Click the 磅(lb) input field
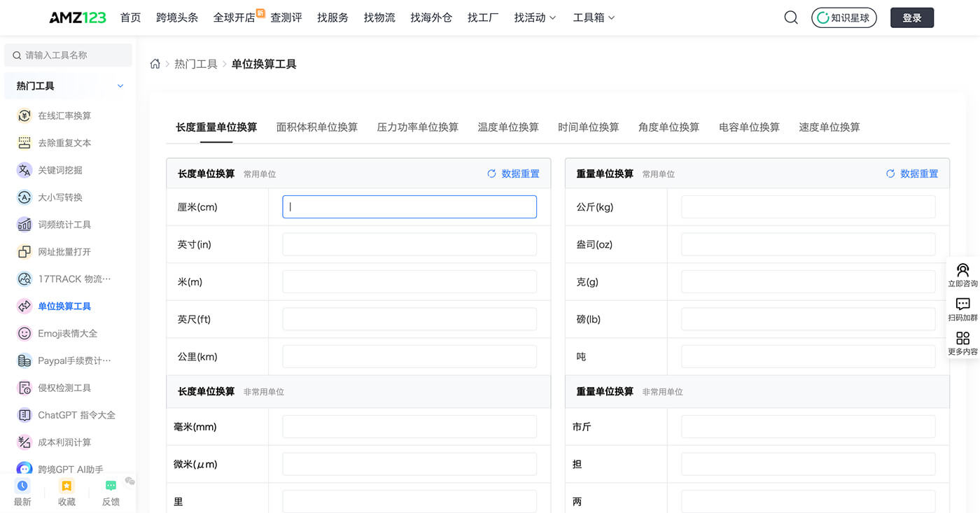The width and height of the screenshot is (980, 513). (x=808, y=319)
